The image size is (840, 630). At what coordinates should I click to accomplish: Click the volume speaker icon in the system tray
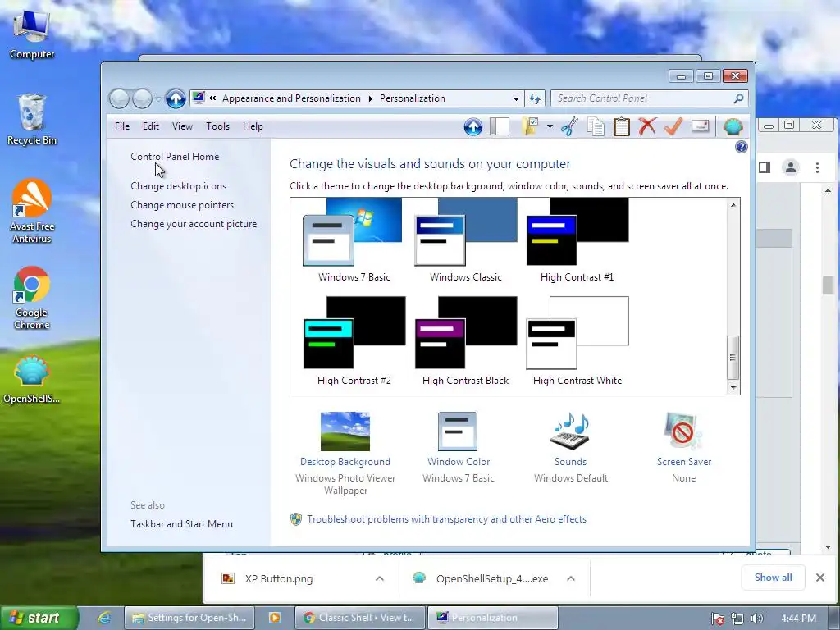757,619
